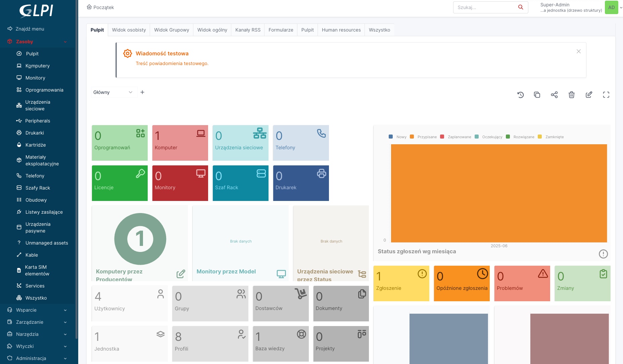Click edit icon on Komputery przez Producentów card
Image resolution: width=623 pixels, height=364 pixels.
[181, 274]
